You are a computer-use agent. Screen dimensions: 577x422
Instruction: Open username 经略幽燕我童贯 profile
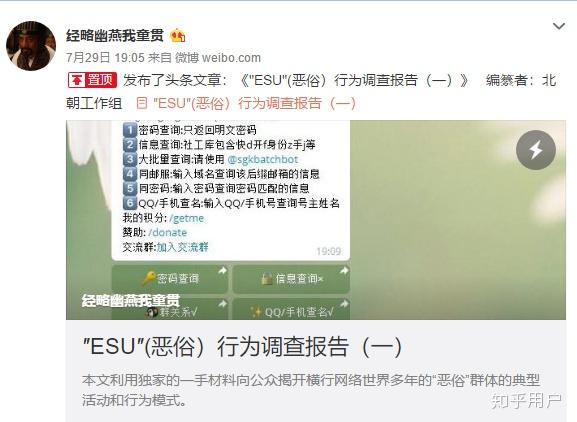[x=115, y=36]
